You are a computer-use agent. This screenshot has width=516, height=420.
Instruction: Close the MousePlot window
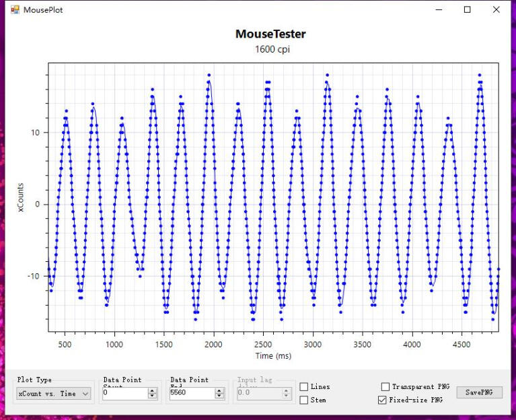click(496, 10)
